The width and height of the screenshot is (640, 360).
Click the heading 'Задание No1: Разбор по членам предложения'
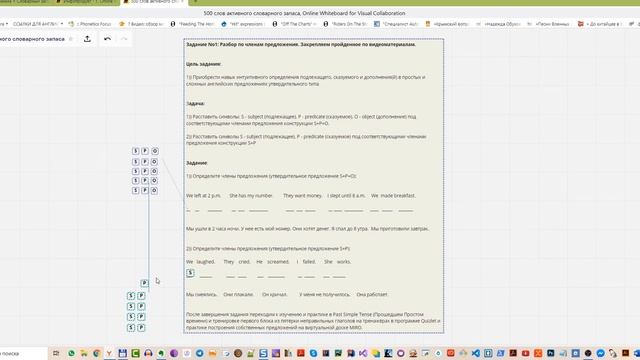click(x=301, y=44)
